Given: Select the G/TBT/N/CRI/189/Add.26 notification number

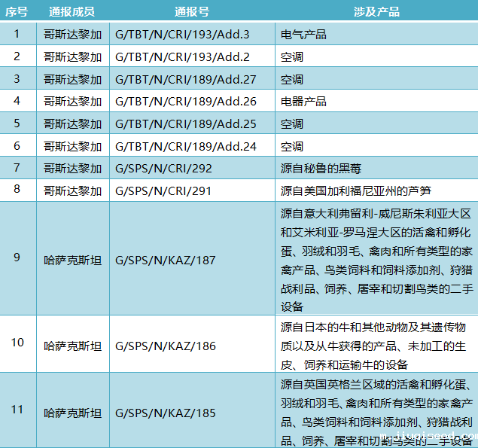Looking at the screenshot, I should point(176,101).
